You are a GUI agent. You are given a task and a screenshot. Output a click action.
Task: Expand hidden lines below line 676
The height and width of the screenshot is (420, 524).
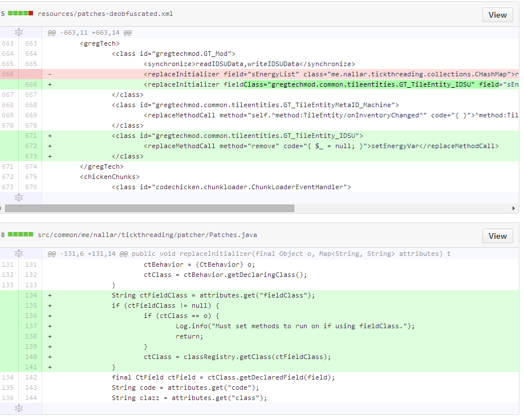tap(19, 197)
